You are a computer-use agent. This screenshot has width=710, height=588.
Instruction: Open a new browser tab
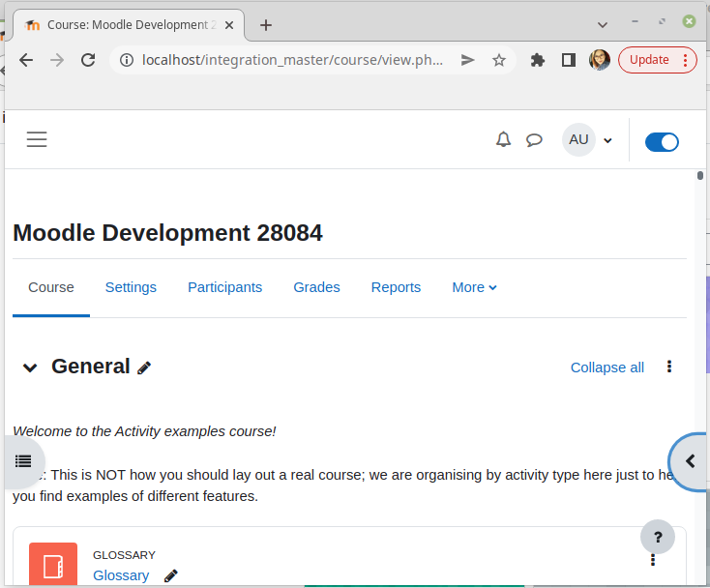266,25
